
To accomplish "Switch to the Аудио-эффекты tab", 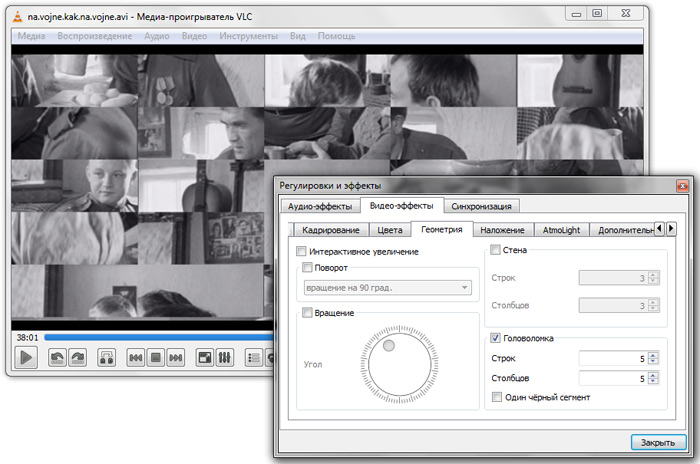I will 320,206.
